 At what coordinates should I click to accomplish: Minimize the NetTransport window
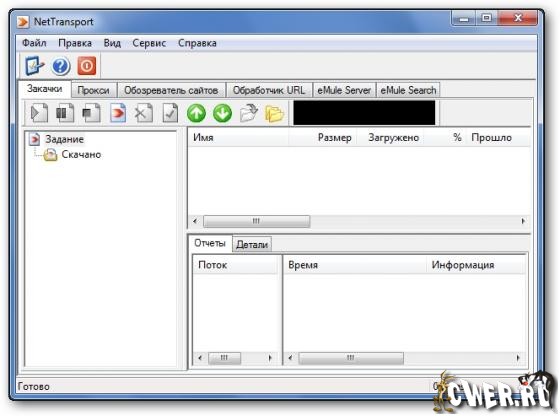[x=464, y=18]
